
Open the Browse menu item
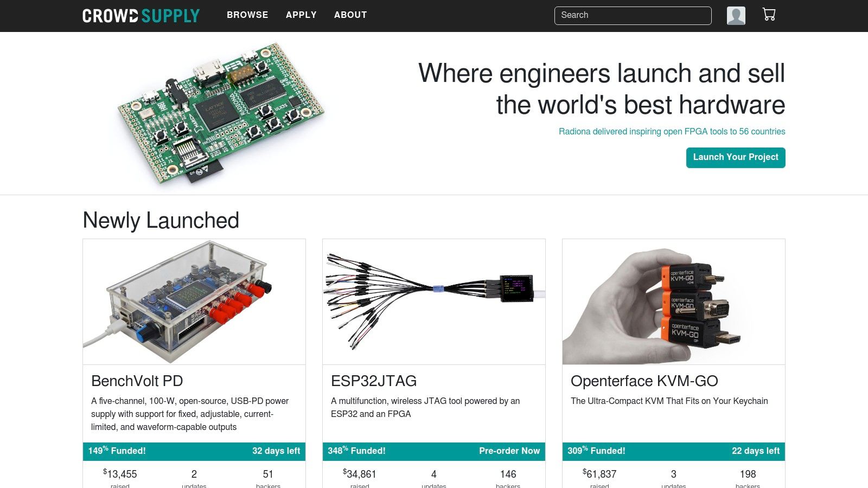(247, 15)
